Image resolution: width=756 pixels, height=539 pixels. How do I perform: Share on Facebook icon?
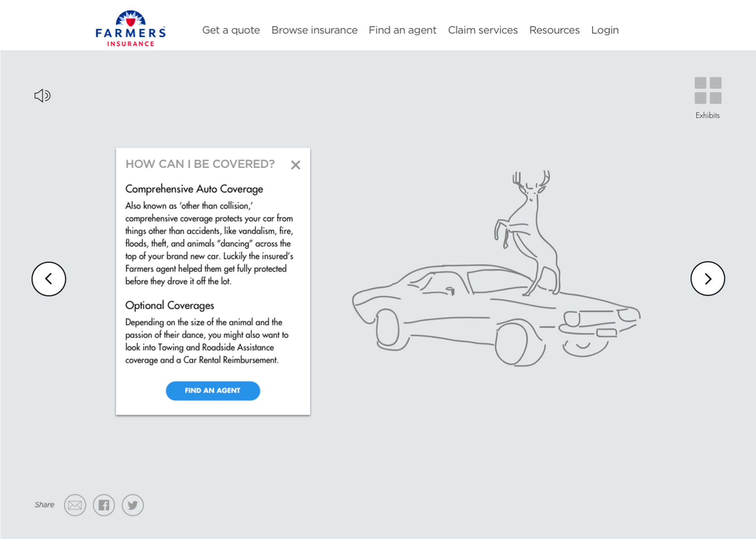[x=104, y=505]
